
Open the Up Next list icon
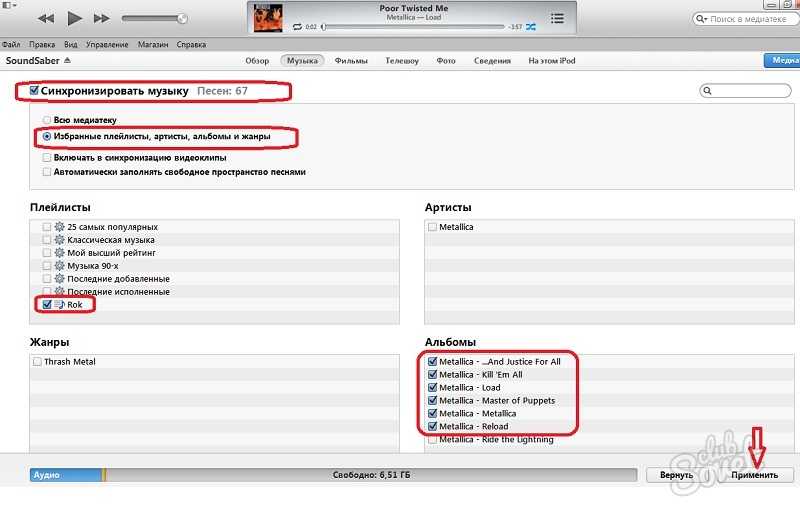coord(557,18)
